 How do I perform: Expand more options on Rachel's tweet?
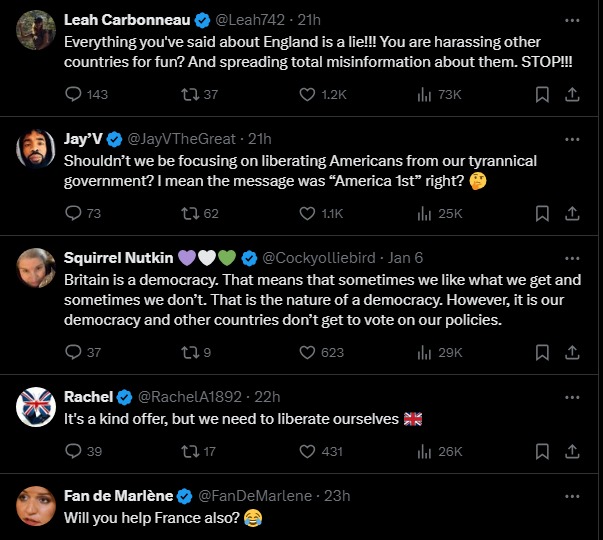click(x=572, y=396)
